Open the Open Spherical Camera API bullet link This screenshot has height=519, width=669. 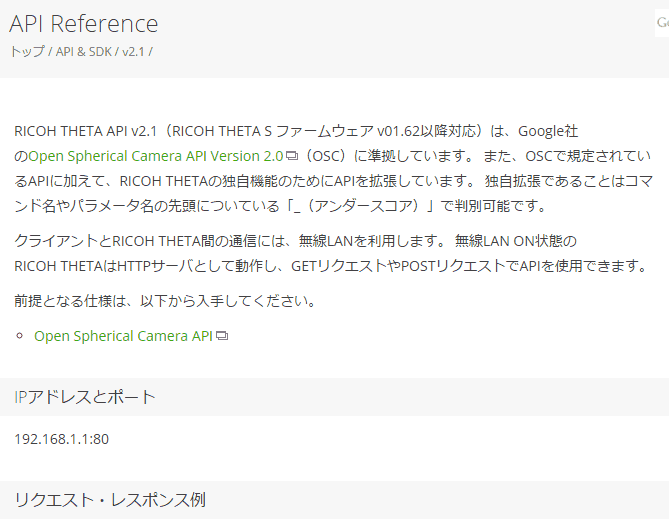coord(123,336)
